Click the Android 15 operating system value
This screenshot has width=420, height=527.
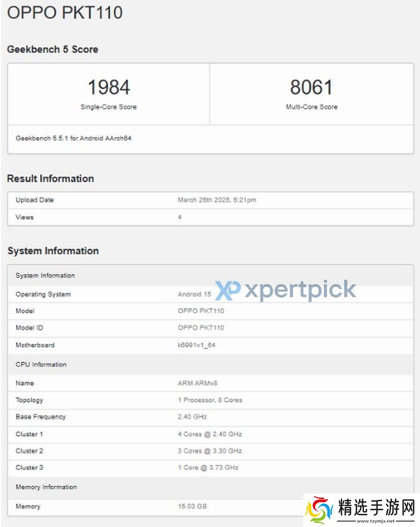(194, 295)
